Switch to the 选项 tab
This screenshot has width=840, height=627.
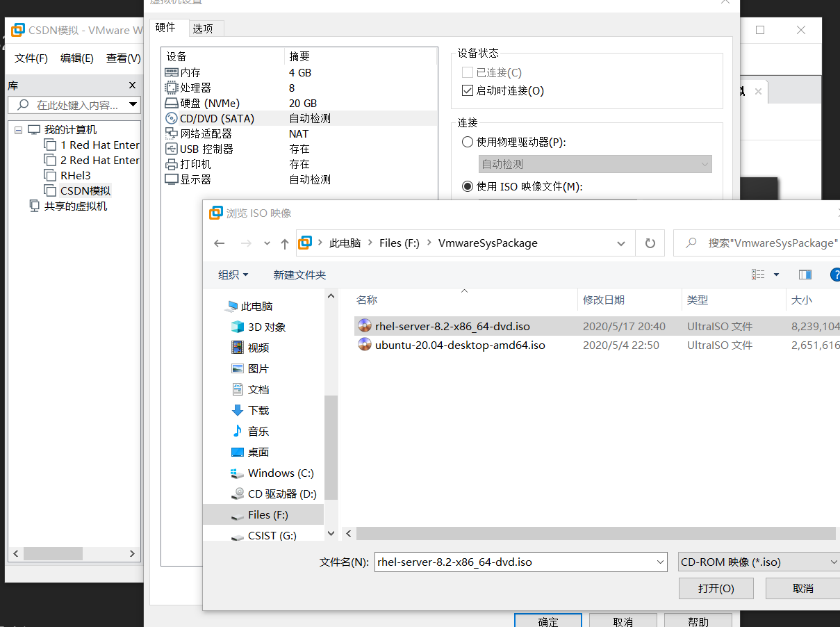(203, 28)
